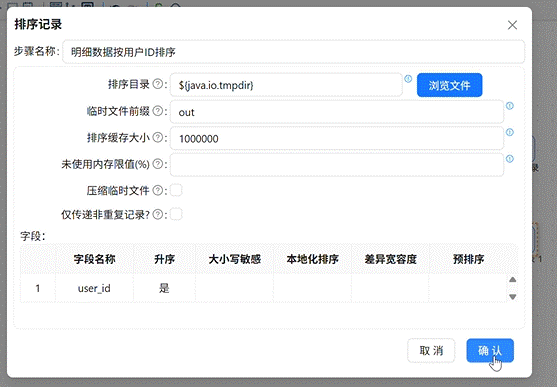Click 预排序 column header
Image resolution: width=557 pixels, height=387 pixels.
468,259
